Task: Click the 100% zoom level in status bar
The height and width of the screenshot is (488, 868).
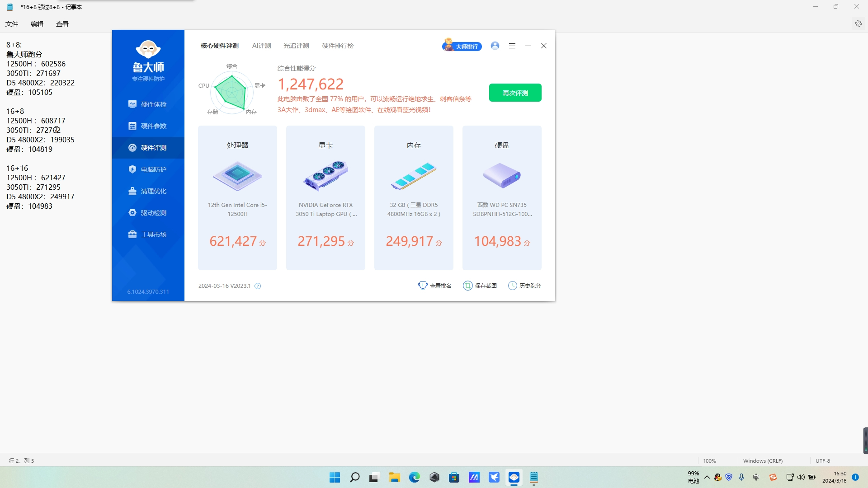Action: [x=709, y=461]
